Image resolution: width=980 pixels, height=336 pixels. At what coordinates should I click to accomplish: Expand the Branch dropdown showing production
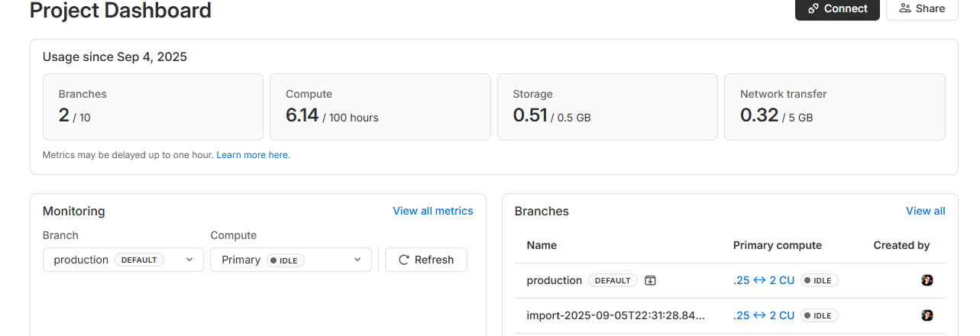(x=123, y=260)
